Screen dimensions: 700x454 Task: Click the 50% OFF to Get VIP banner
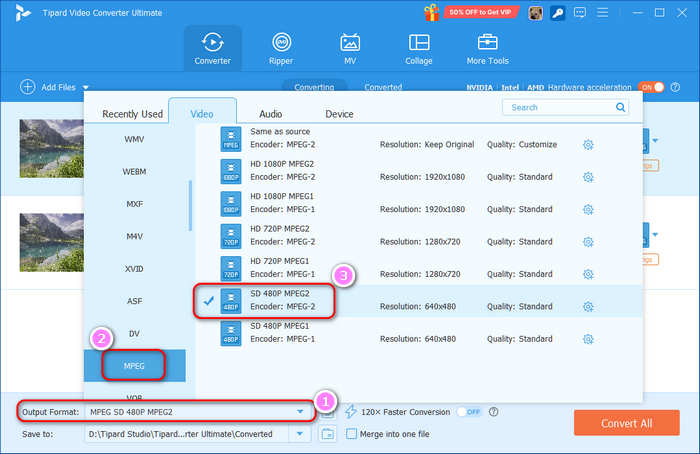(480, 12)
